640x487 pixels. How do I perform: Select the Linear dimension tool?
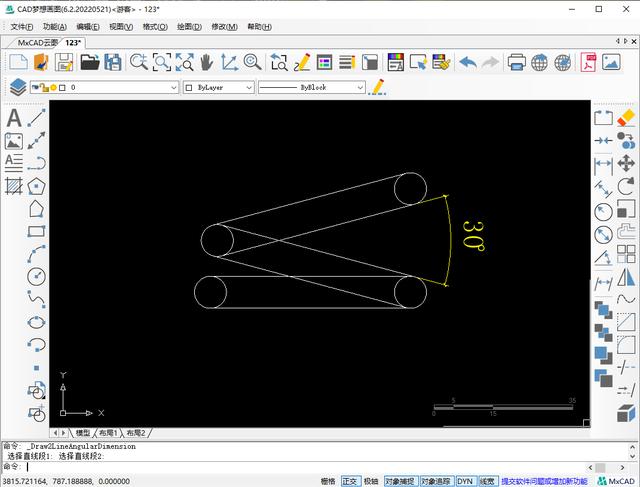[x=603, y=164]
